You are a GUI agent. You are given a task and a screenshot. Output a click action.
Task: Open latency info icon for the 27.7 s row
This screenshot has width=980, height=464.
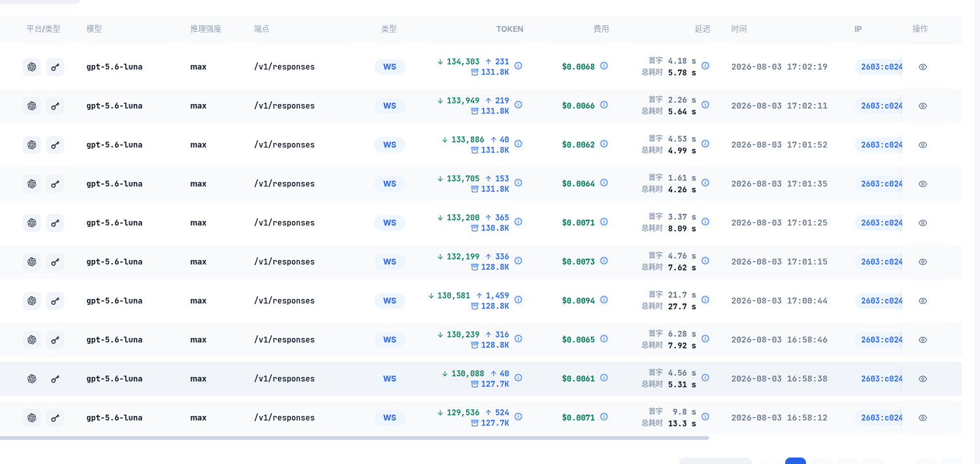705,300
